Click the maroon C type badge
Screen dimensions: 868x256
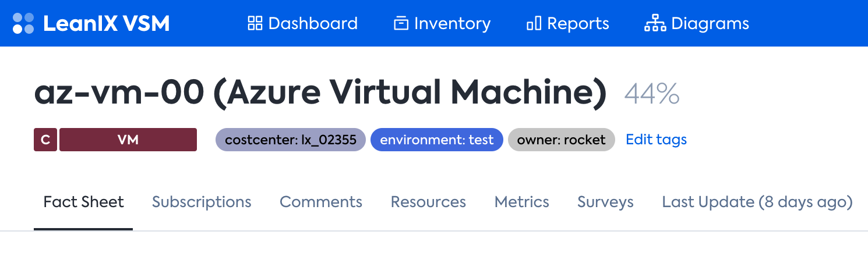(45, 140)
